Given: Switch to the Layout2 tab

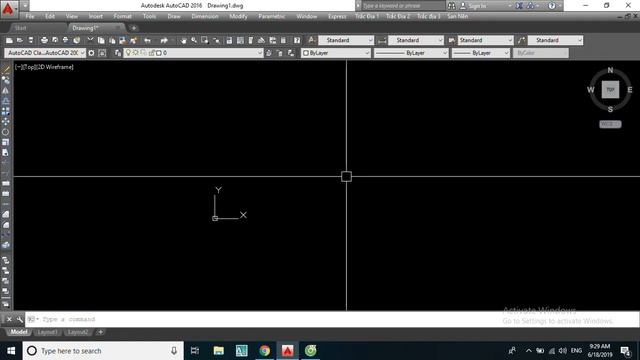Looking at the screenshot, I should [x=78, y=332].
